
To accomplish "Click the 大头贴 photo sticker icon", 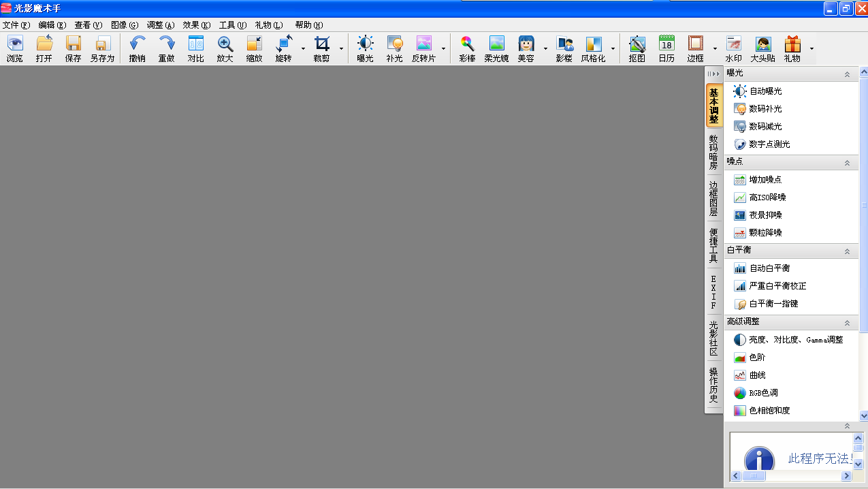I will (x=763, y=49).
